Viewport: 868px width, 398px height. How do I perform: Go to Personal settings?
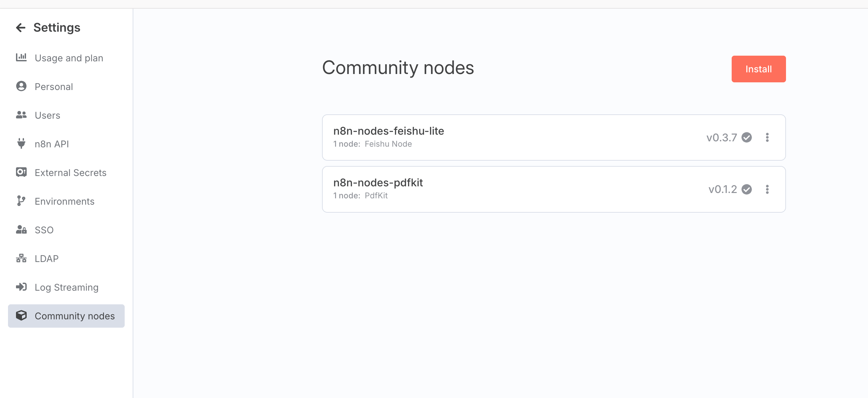click(66, 87)
